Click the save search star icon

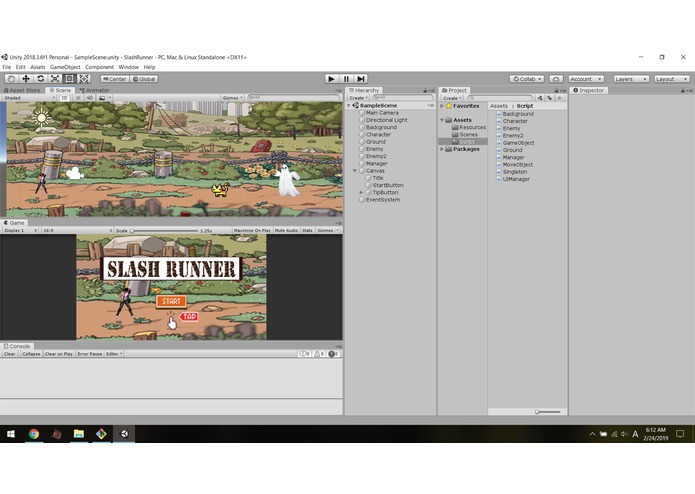tap(559, 98)
